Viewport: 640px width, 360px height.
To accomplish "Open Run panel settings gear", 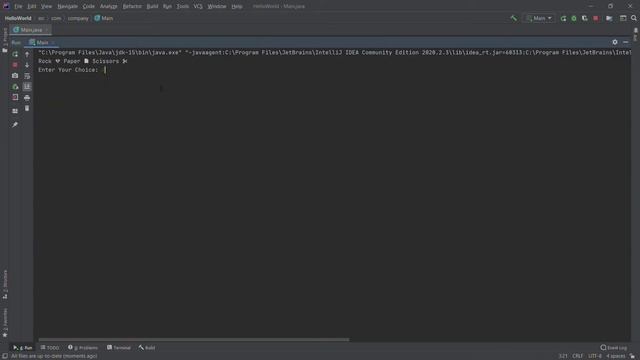I will [615, 42].
